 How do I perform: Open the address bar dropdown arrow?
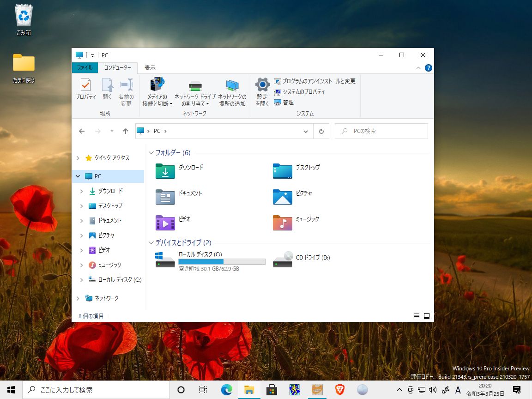pyautogui.click(x=305, y=131)
